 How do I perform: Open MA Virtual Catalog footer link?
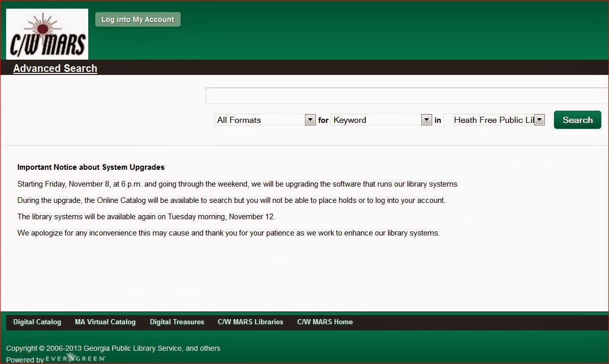(x=105, y=322)
